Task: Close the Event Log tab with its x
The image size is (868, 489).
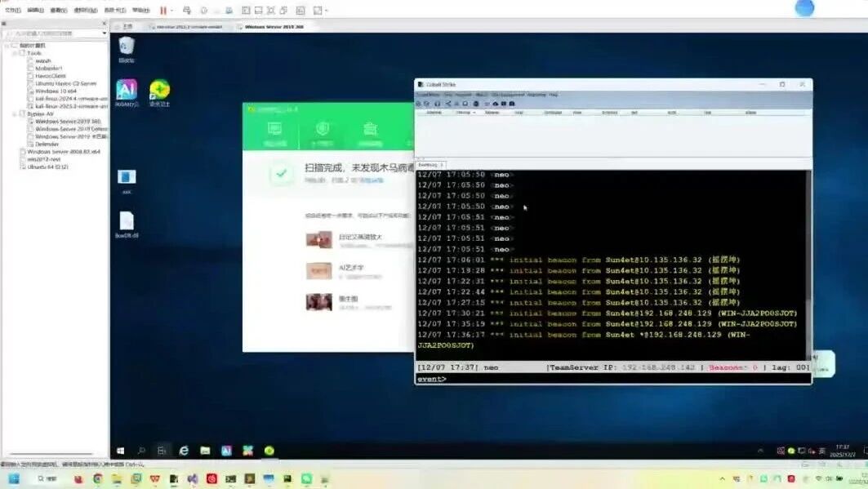Action: [x=442, y=165]
